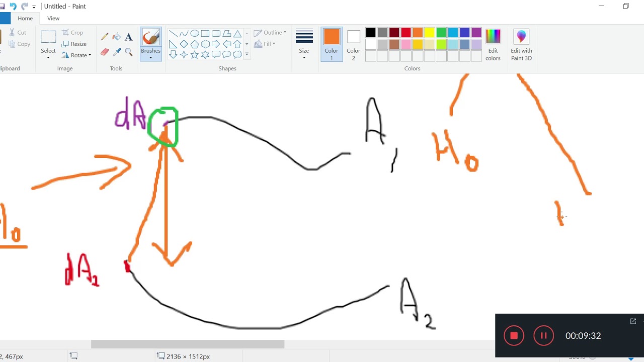Activate the Color 1 selector
644x362 pixels.
[332, 44]
